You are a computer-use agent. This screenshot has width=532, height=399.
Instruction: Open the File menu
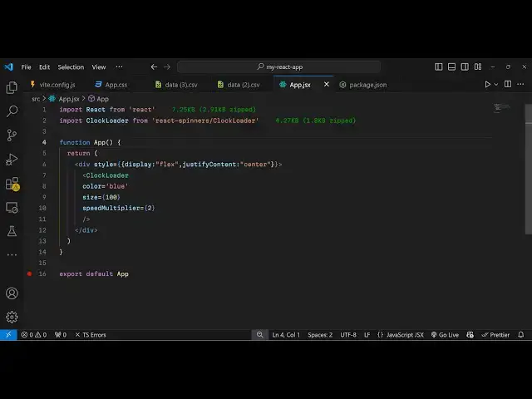tap(26, 67)
